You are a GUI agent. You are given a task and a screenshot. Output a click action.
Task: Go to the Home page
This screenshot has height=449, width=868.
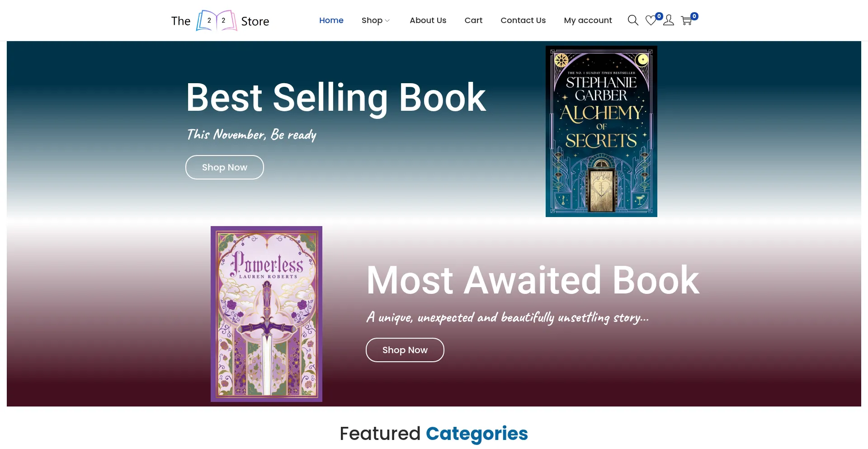point(331,20)
